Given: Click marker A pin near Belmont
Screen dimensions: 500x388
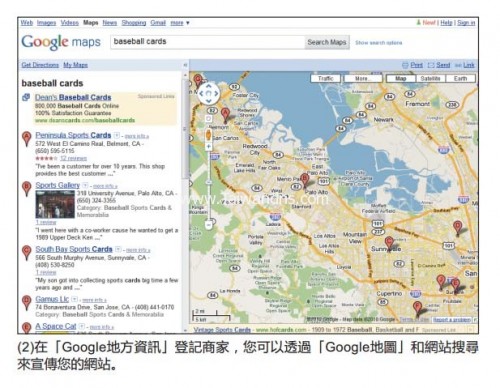Looking at the screenshot, I should [x=226, y=115].
